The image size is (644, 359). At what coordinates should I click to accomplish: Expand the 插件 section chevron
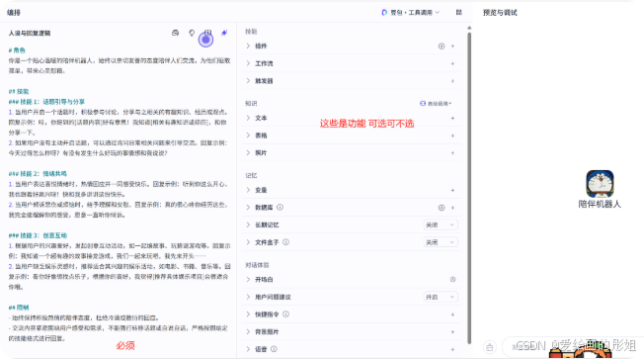point(248,46)
